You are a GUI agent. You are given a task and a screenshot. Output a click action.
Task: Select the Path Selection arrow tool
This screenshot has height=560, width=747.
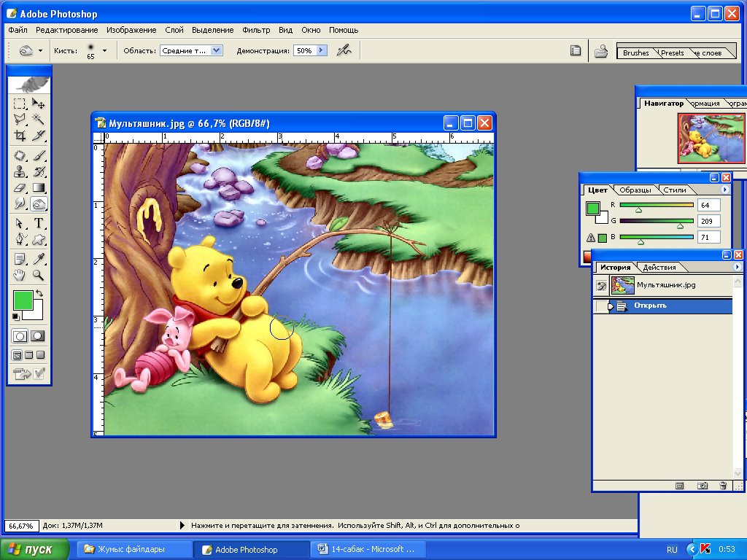point(20,223)
